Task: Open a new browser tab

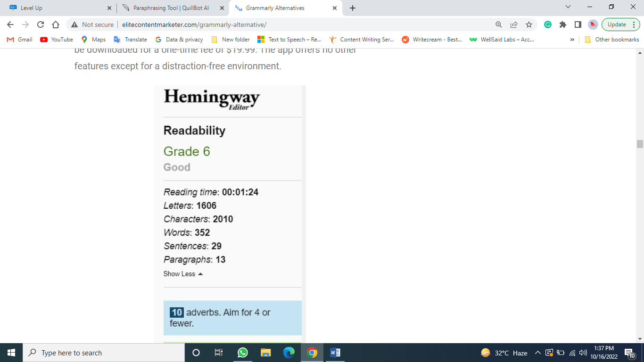Action: [353, 8]
